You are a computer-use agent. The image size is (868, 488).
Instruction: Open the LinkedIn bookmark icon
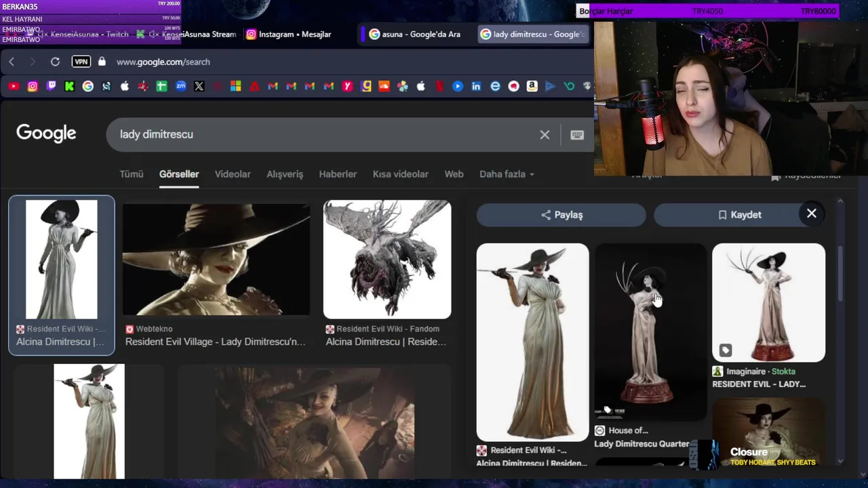click(476, 86)
